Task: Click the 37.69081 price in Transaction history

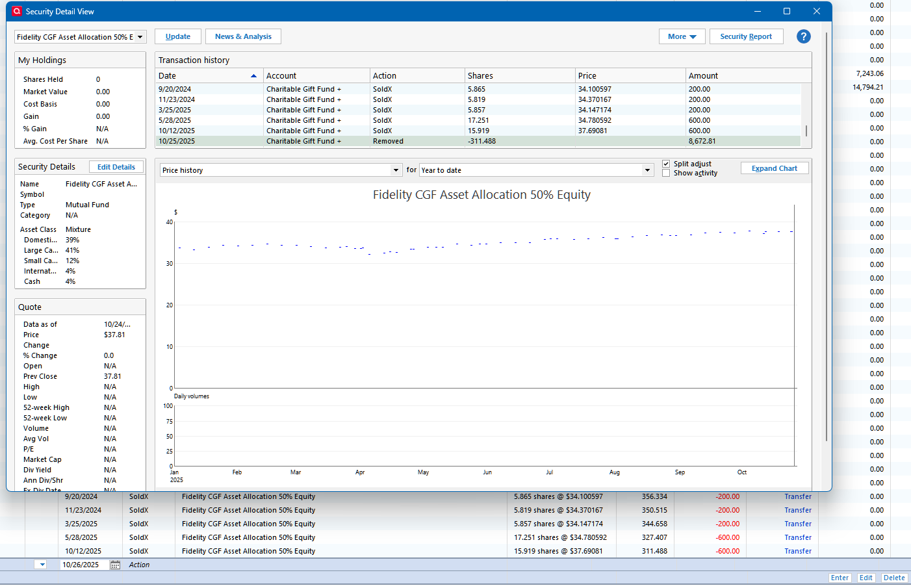Action: click(593, 131)
